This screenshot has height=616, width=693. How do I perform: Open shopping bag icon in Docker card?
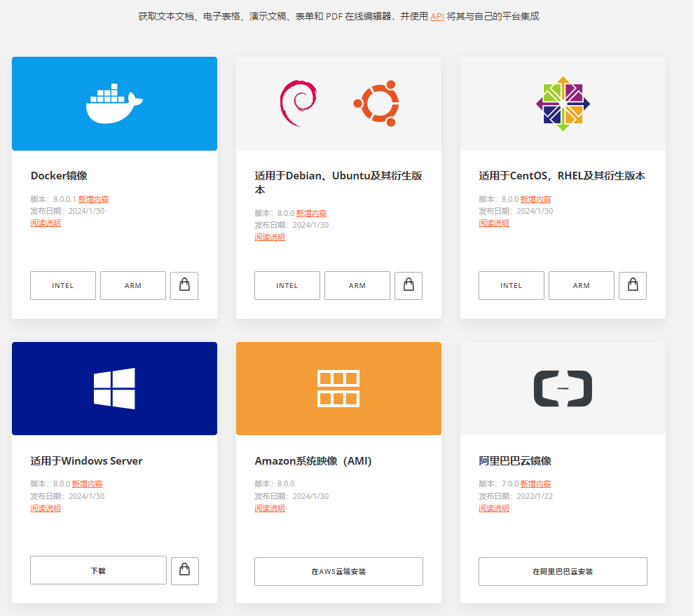tap(184, 285)
